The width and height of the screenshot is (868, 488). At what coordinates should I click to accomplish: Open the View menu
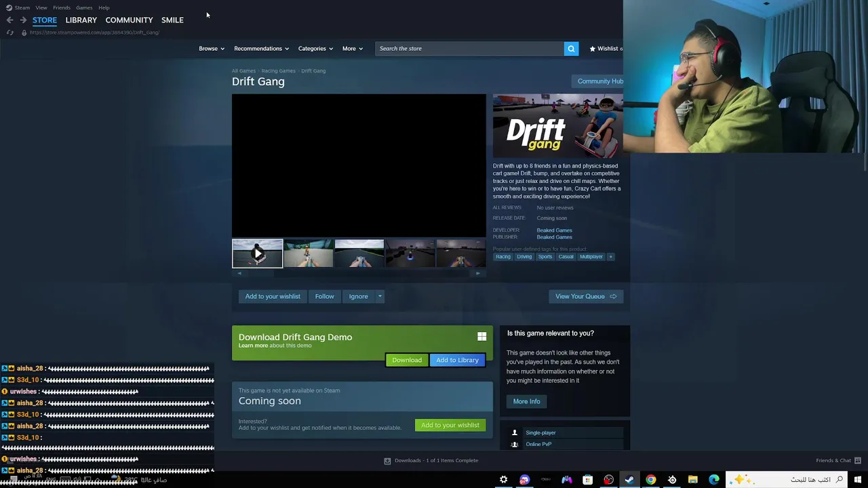[x=41, y=7]
